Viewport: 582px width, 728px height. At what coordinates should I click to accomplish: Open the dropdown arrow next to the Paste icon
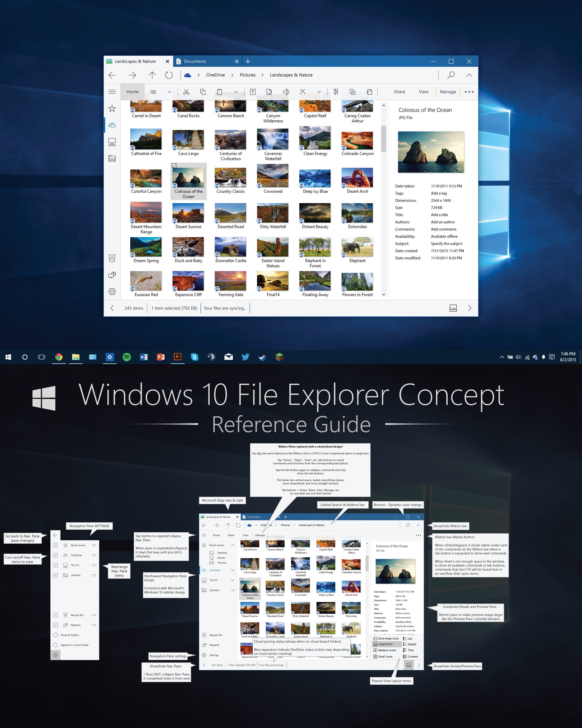[236, 92]
